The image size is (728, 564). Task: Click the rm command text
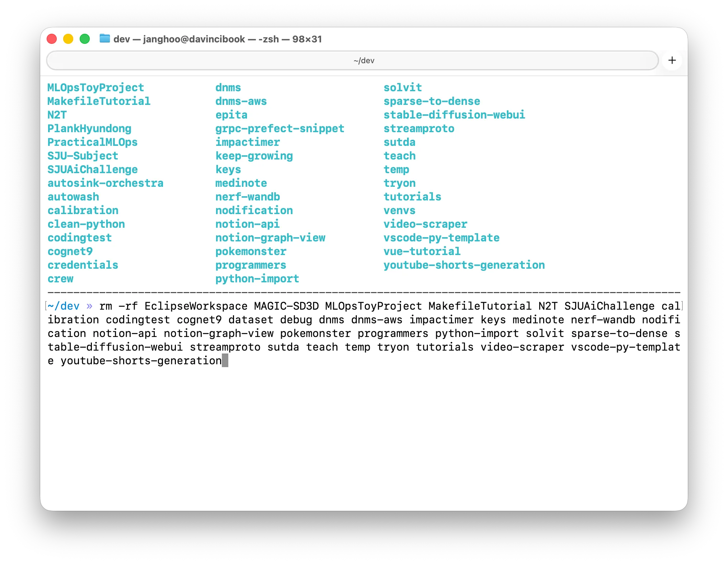pyautogui.click(x=106, y=306)
